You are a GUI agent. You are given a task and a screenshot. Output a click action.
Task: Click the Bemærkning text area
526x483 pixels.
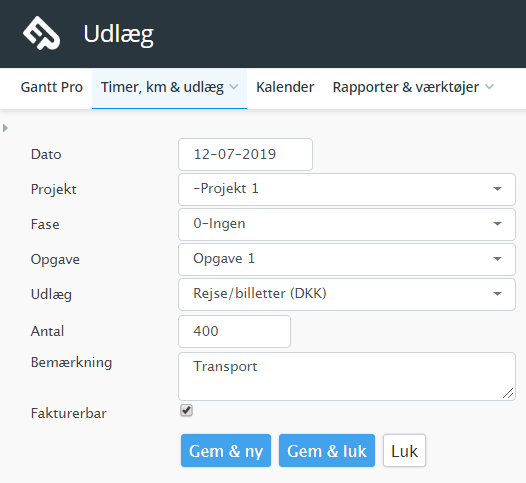[347, 376]
